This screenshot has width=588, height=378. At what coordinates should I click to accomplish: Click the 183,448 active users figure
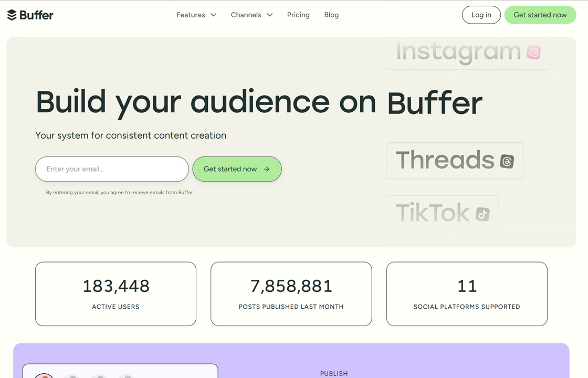point(116,286)
